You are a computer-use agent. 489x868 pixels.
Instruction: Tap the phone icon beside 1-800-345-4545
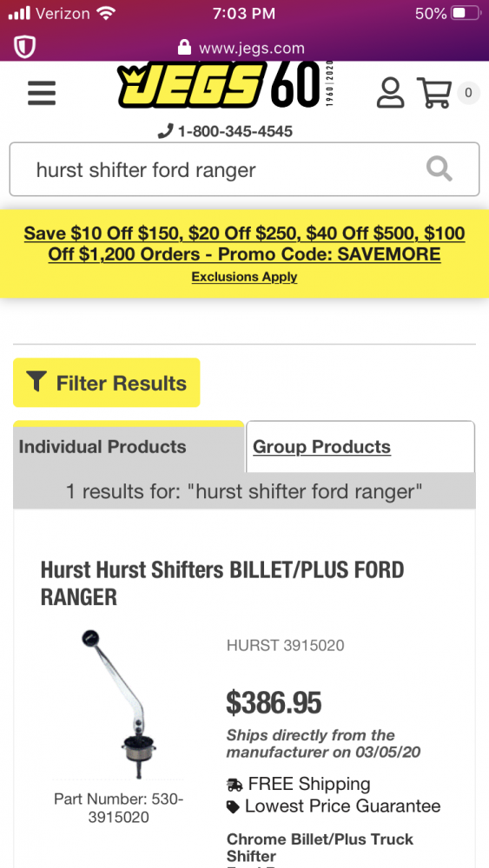coord(165,131)
